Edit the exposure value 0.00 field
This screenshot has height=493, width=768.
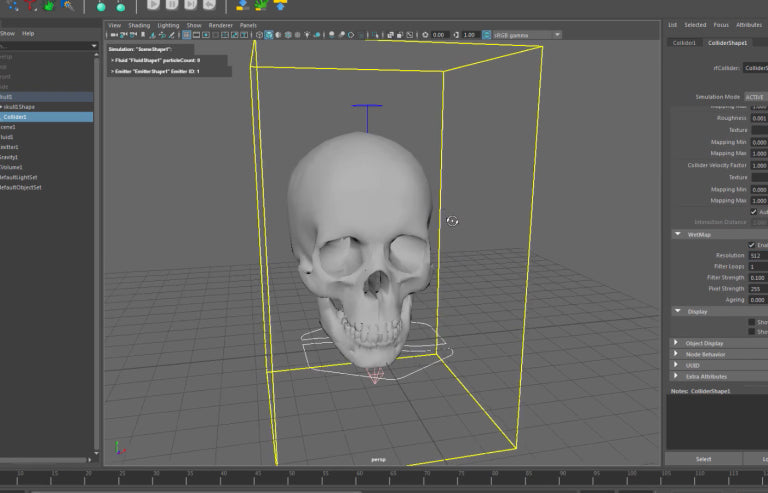point(440,35)
